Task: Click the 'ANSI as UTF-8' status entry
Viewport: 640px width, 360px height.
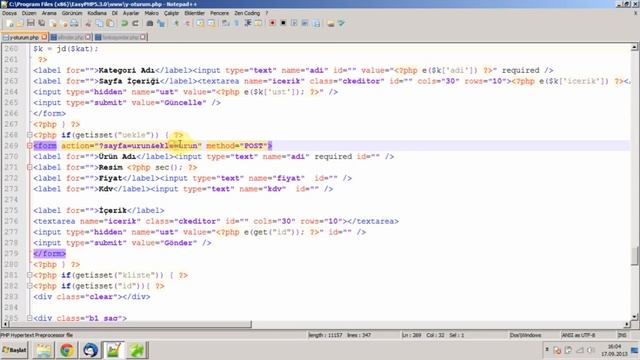Action: coord(578,335)
